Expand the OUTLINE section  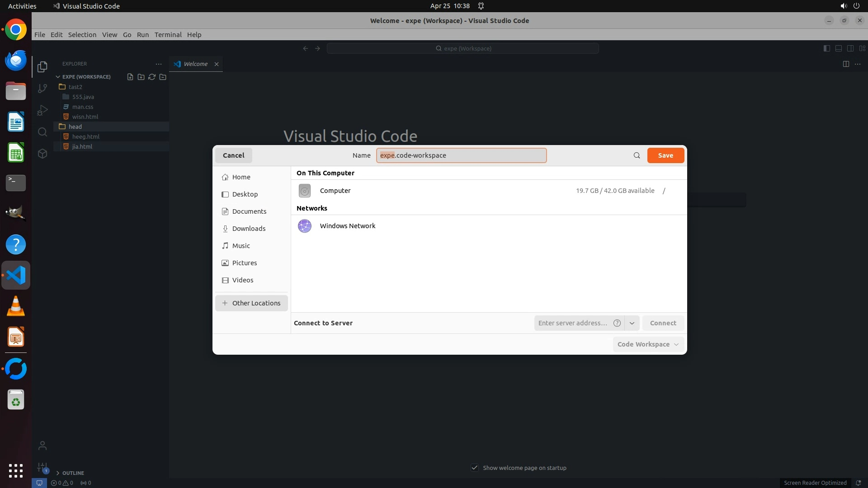point(73,473)
